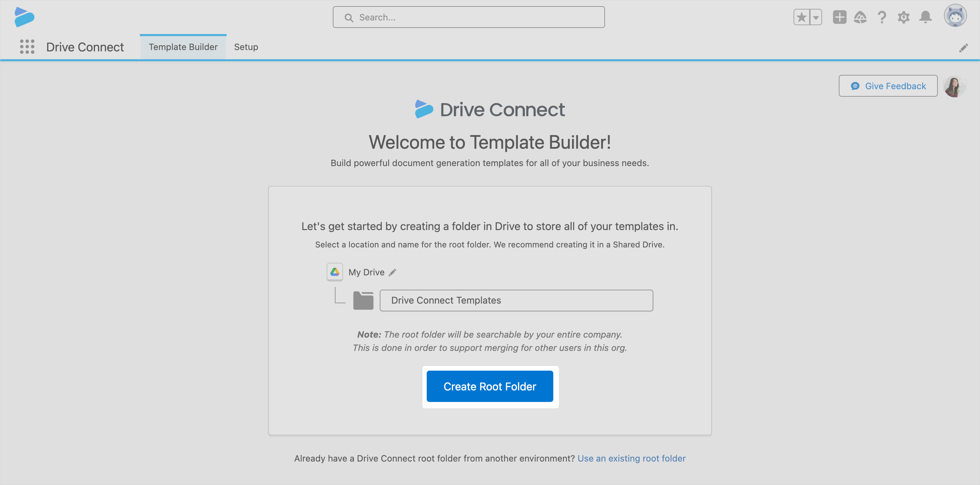Viewport: 980px width, 485px height.
Task: Expand the favorites list dropdown arrow
Action: [816, 17]
